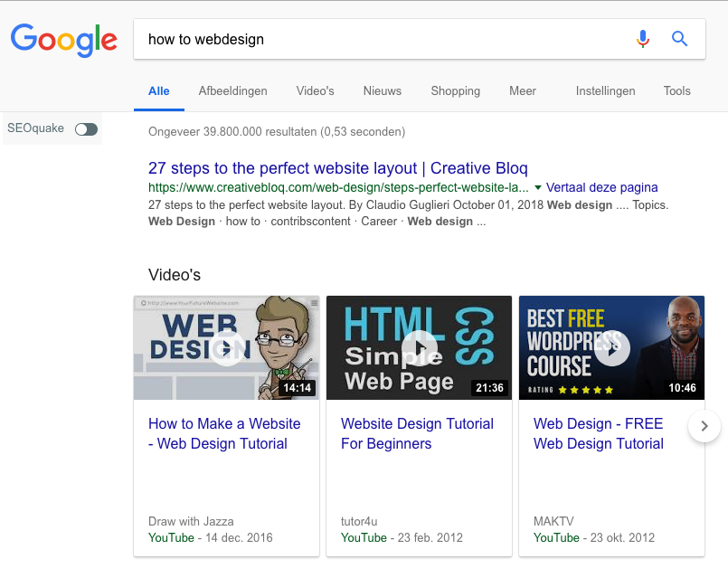Image resolution: width=728 pixels, height=578 pixels.
Task: Play the 'Web Design' cartoon tutorial video
Action: point(226,347)
